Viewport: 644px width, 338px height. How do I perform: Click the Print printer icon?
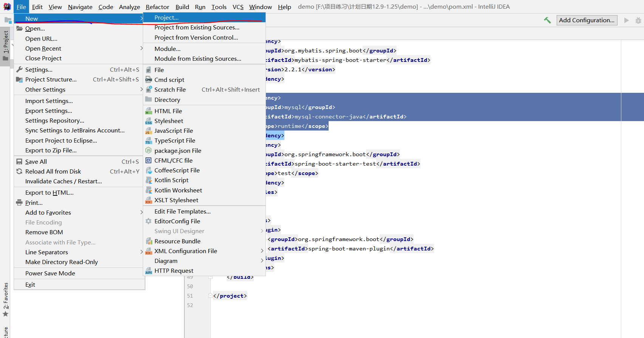click(20, 203)
